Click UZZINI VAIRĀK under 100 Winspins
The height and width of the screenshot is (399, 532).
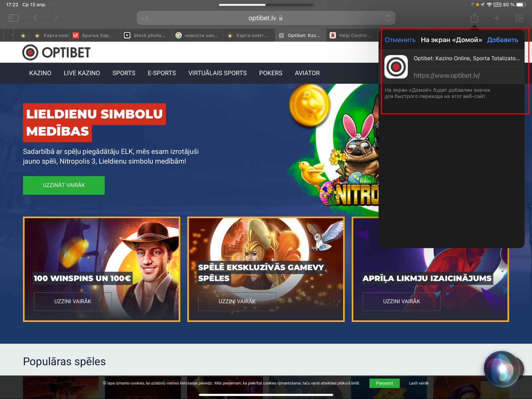73,301
